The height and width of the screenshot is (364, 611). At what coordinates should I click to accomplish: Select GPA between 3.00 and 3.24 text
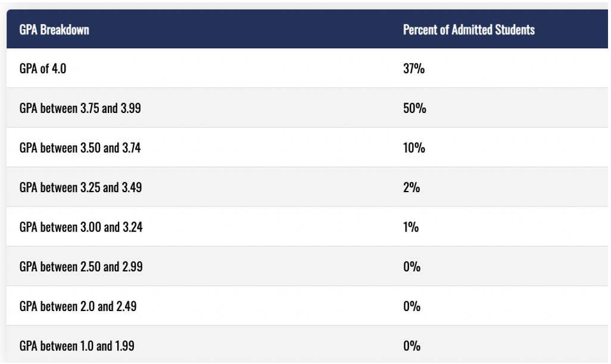[x=81, y=227]
